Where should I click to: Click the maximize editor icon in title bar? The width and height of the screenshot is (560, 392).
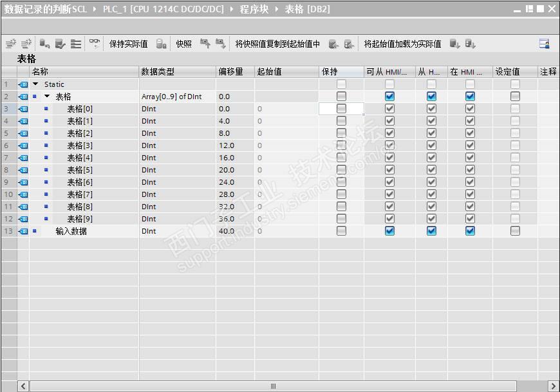point(540,9)
